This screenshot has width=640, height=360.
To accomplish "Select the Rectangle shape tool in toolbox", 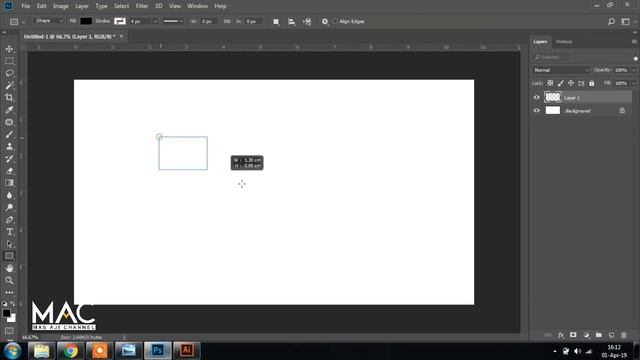I will coord(9,256).
